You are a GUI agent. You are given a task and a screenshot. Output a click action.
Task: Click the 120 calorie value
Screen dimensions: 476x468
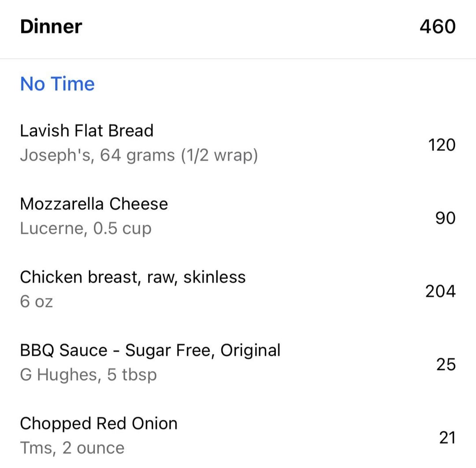coord(442,145)
